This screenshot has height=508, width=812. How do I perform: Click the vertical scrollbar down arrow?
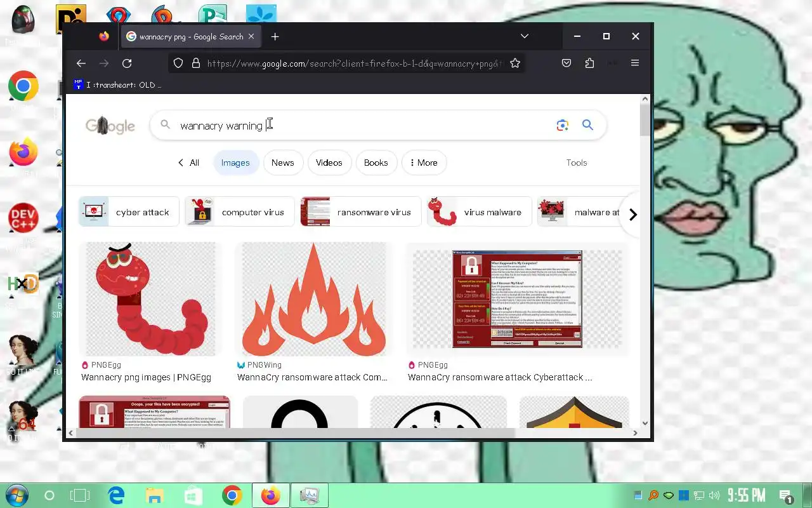[645, 423]
